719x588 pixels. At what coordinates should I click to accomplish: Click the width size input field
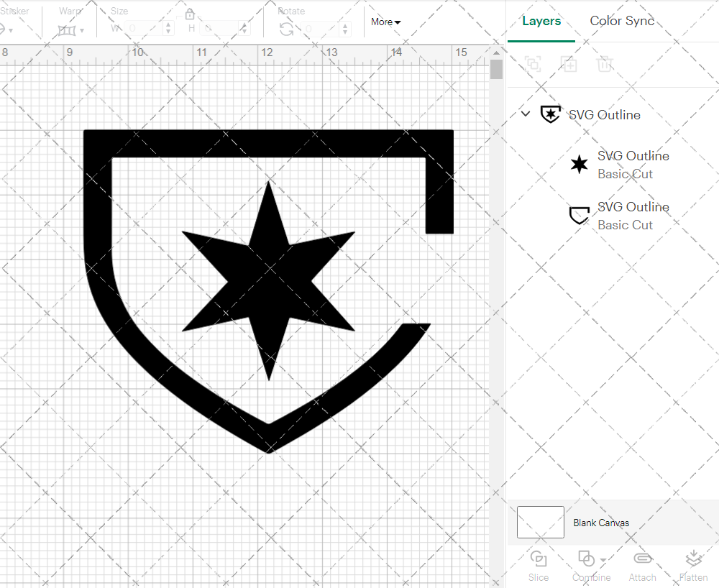[x=144, y=29]
